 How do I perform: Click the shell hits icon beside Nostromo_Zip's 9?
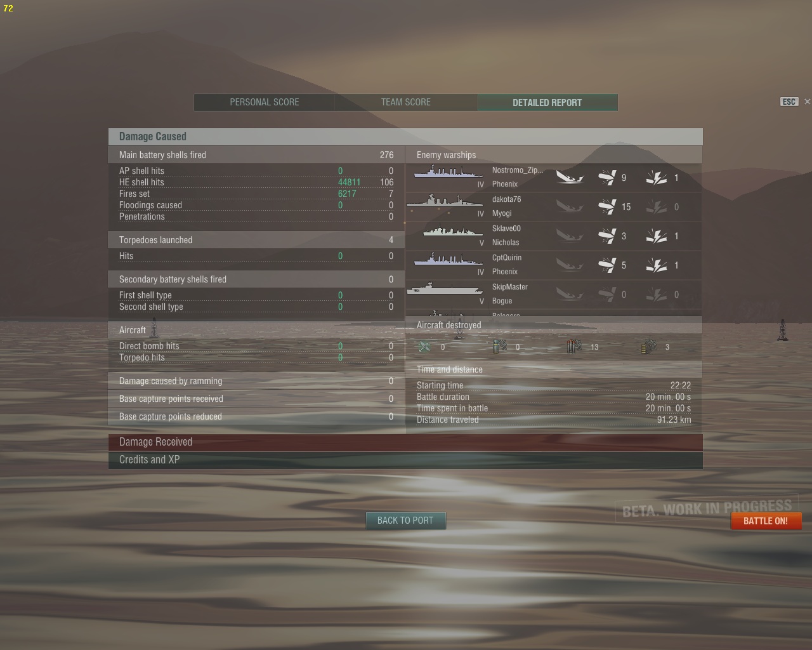click(x=607, y=178)
